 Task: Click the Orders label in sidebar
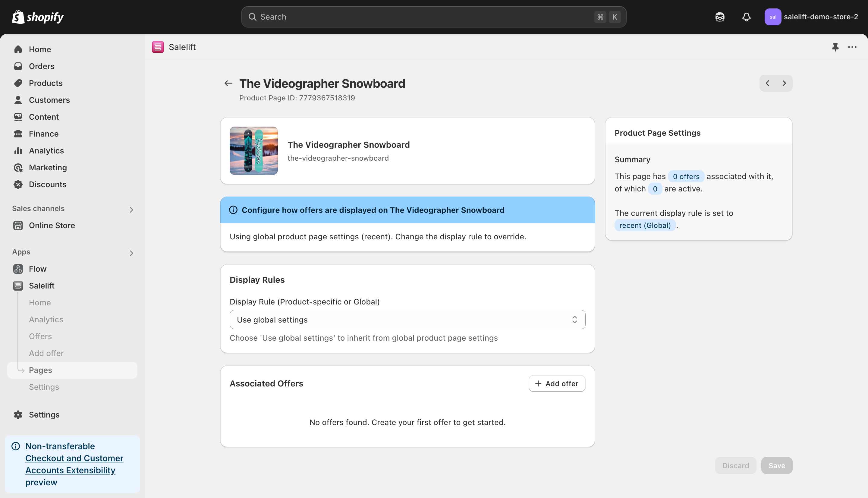click(x=42, y=66)
